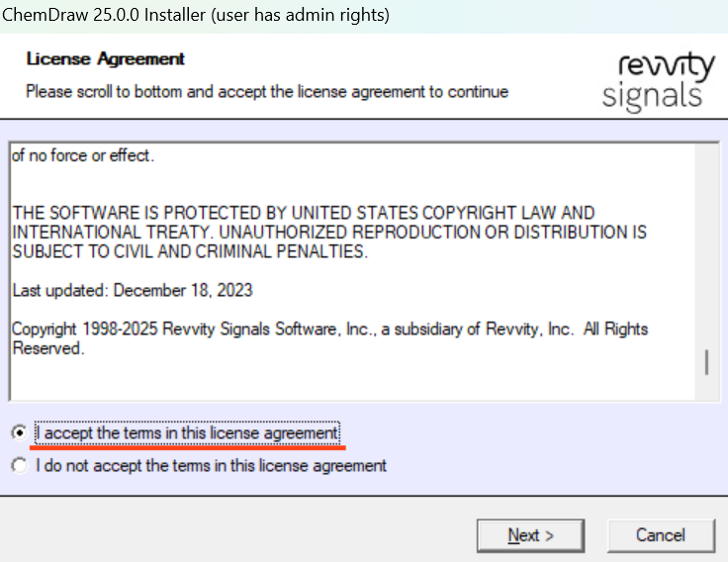Image resolution: width=728 pixels, height=562 pixels.
Task: Click the "SUBJECT TO CIVIL AND CRIMINAL PENALTIES" line
Action: 190,251
